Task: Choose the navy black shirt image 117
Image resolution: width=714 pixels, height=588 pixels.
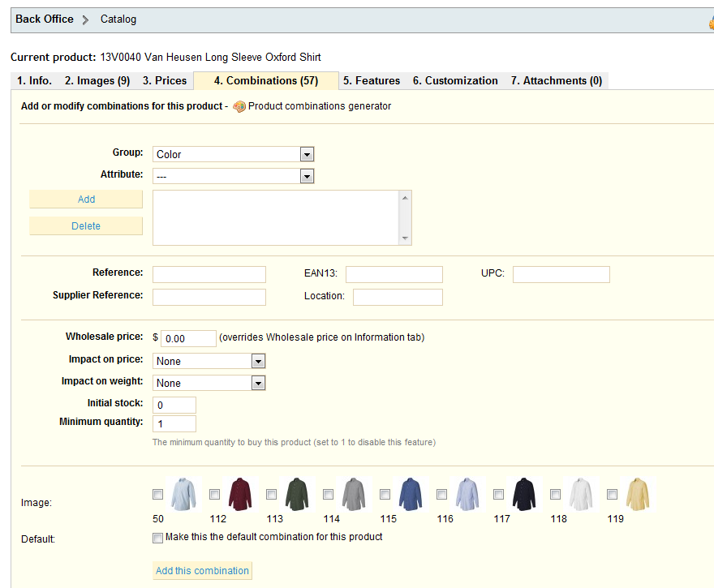Action: click(x=524, y=494)
